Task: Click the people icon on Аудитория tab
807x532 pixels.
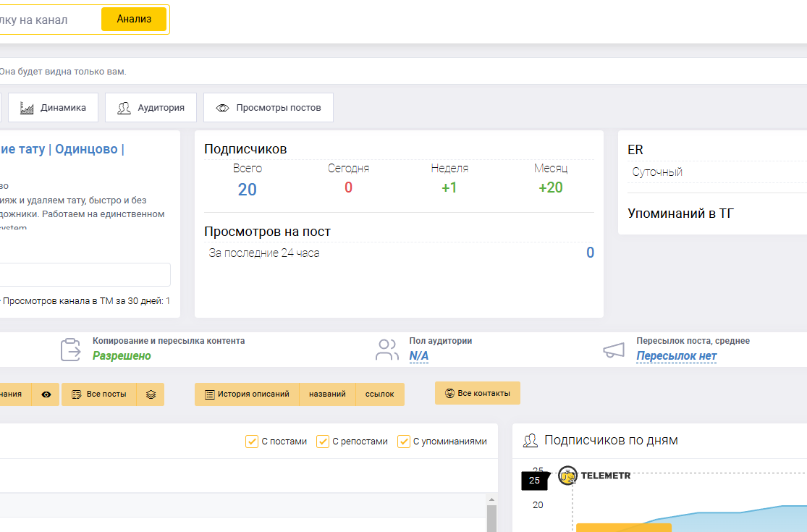Action: click(124, 108)
